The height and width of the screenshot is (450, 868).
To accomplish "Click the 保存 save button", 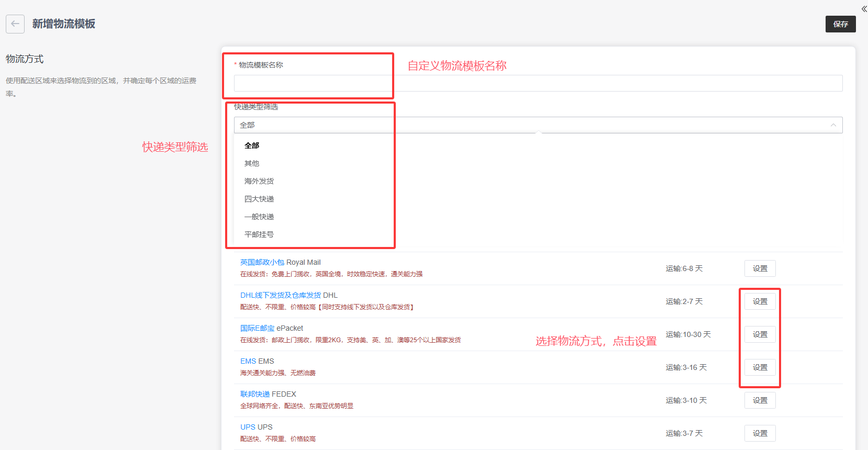I will click(x=840, y=24).
